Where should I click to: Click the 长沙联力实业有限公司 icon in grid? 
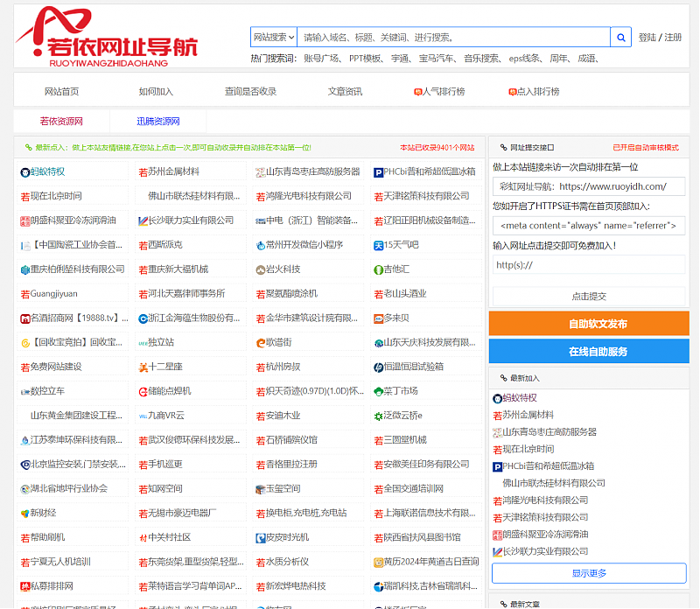[x=143, y=221]
